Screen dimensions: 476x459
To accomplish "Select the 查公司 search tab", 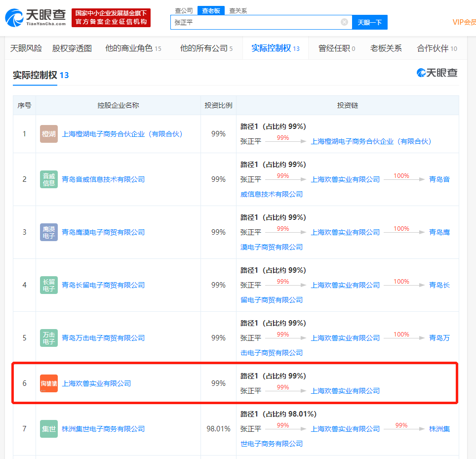I will point(184,11).
